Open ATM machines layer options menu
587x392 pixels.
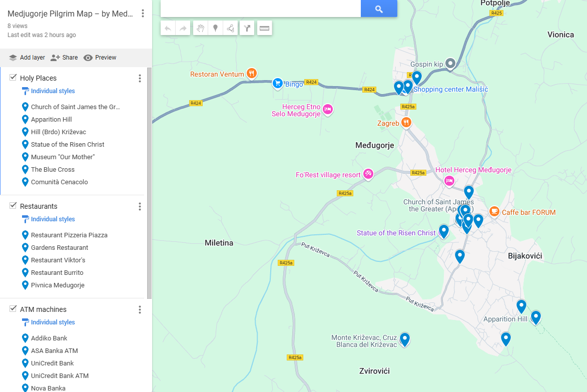coord(140,309)
